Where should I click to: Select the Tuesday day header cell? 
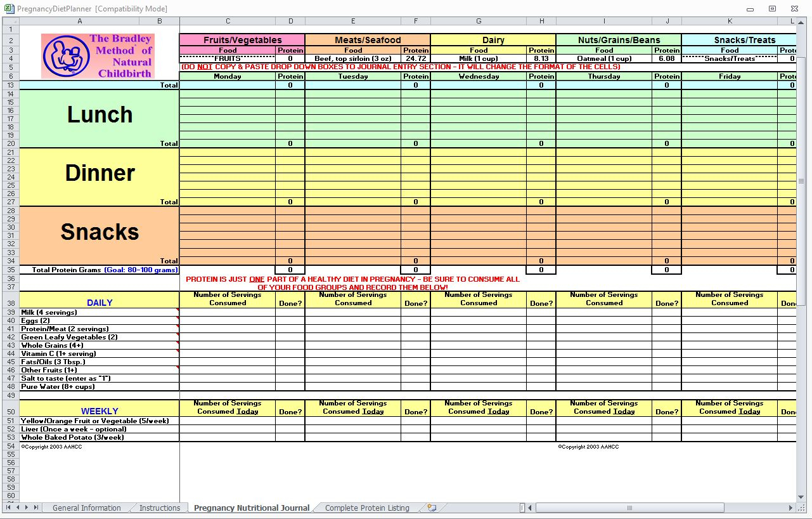tap(353, 76)
